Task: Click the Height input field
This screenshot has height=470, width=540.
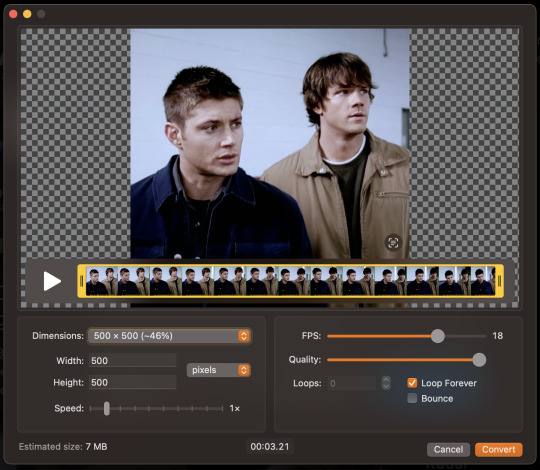Action: coord(133,382)
